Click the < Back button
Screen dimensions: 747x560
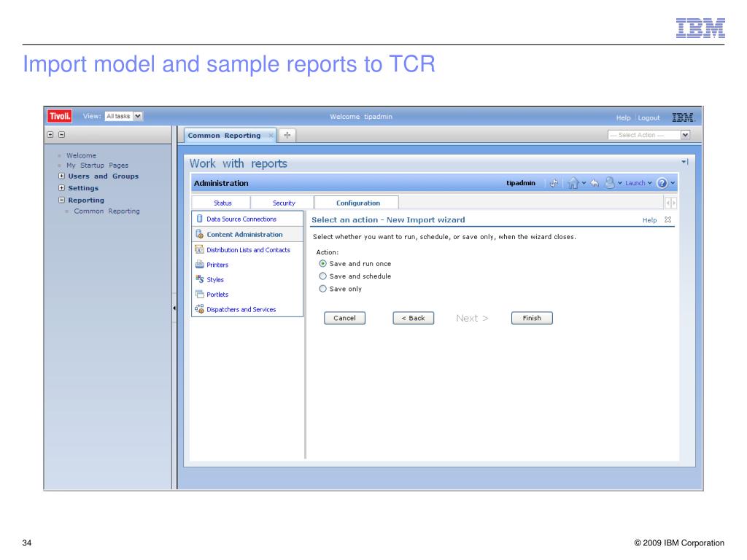(413, 318)
